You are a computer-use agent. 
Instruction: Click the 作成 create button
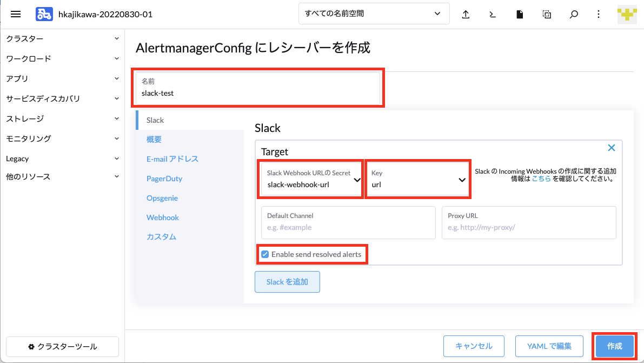point(614,346)
